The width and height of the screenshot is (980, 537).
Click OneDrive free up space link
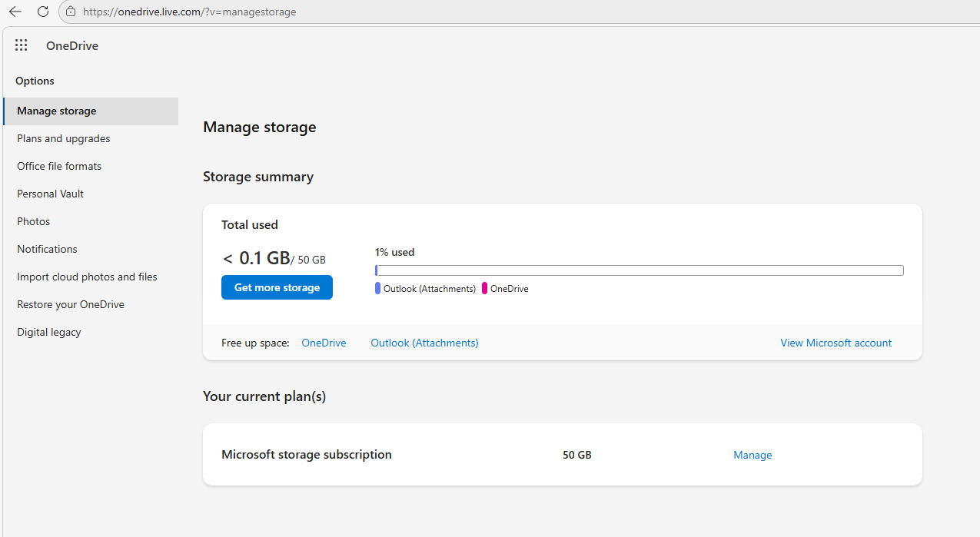324,343
